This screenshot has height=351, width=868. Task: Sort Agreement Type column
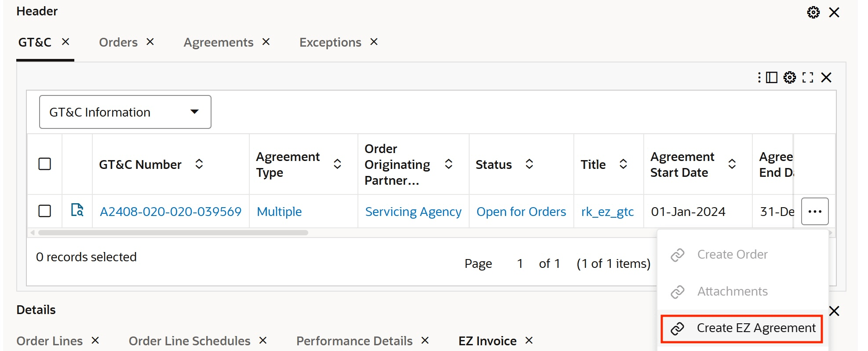pos(337,164)
